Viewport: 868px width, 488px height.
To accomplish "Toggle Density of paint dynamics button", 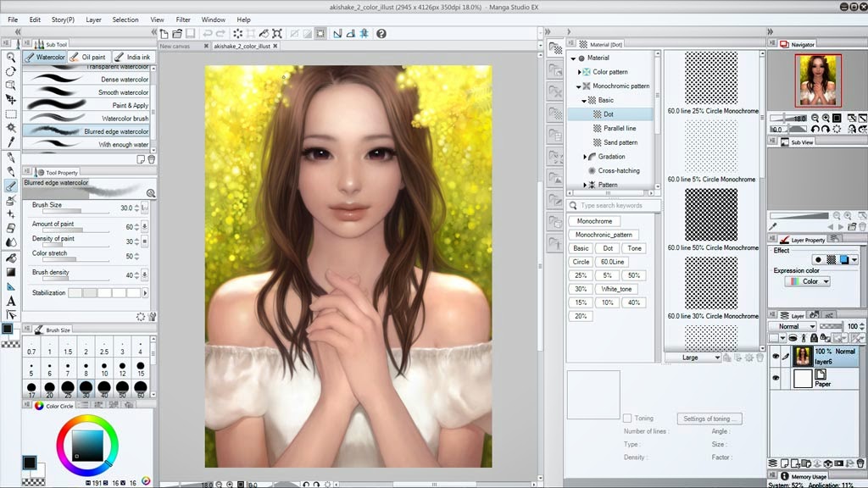I will pos(144,241).
